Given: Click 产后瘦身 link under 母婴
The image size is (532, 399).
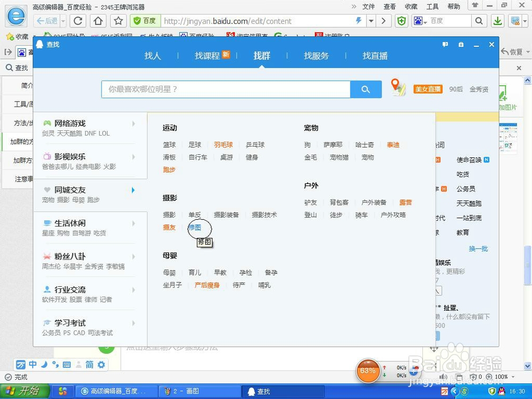Looking at the screenshot, I should (207, 285).
